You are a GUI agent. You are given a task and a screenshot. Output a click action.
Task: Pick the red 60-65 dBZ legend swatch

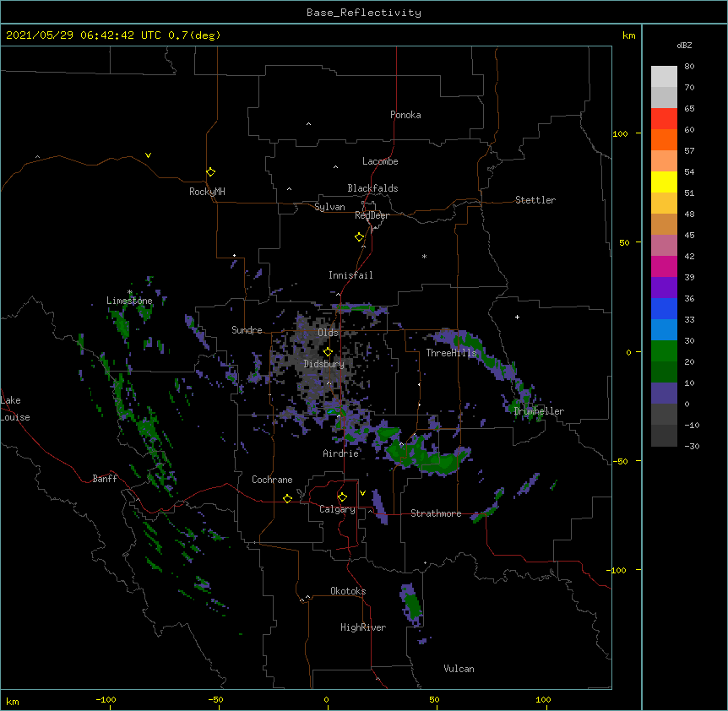[x=664, y=119]
